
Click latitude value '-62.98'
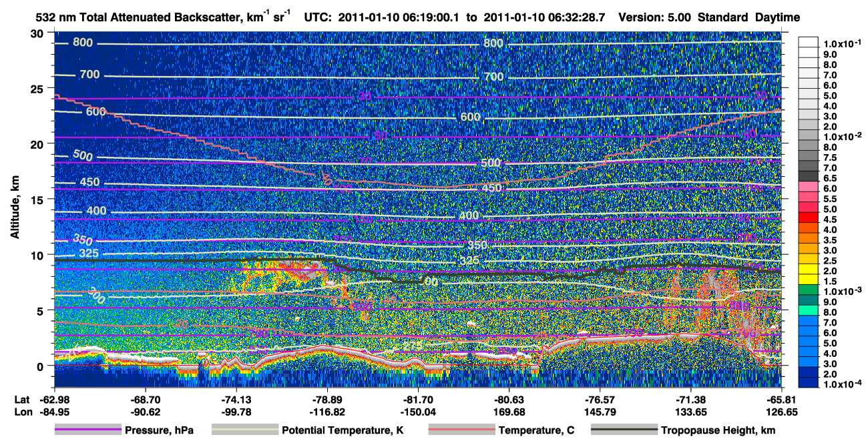[x=55, y=400]
